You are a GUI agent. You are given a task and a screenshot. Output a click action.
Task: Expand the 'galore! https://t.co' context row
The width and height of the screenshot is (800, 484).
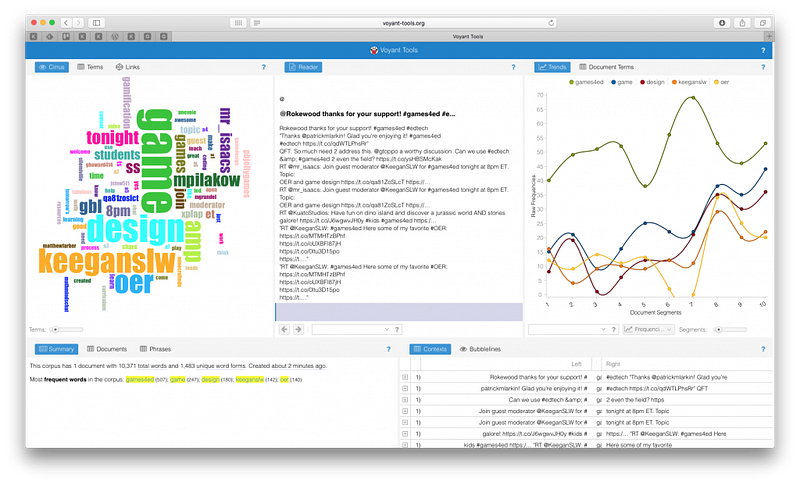tap(405, 434)
